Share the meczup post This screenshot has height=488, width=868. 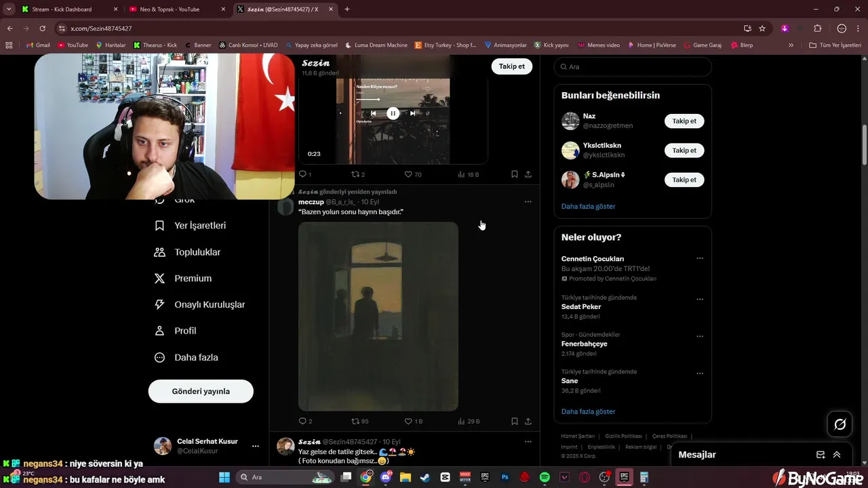pyautogui.click(x=528, y=421)
